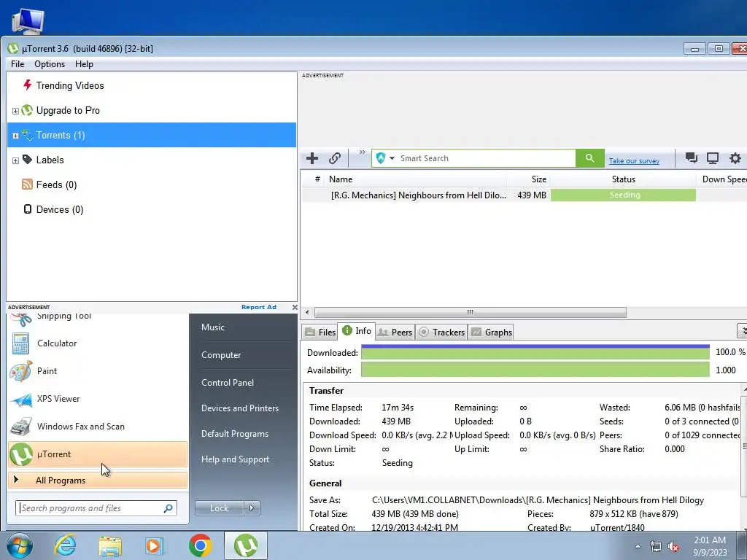
Task: Expand the Torrents tree node
Action: point(15,136)
